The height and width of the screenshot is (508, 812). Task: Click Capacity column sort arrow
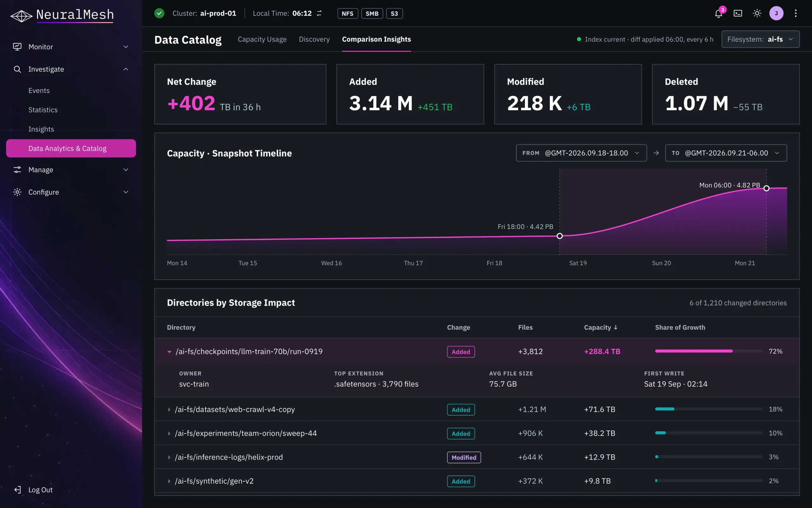point(615,328)
